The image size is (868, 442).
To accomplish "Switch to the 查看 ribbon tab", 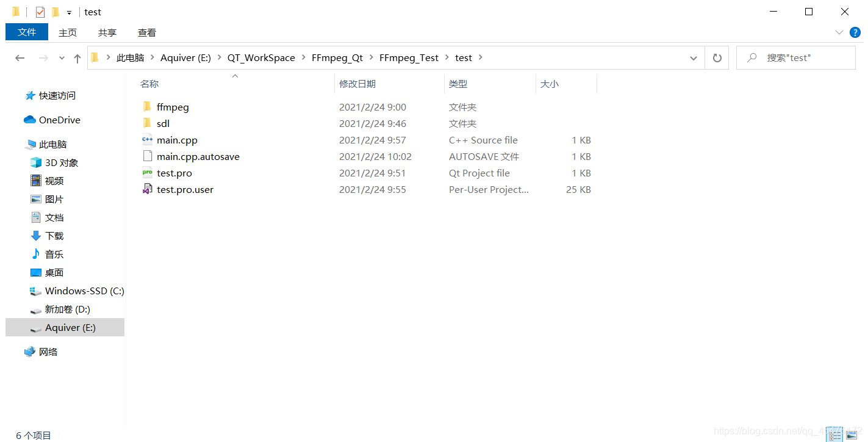I will (146, 32).
